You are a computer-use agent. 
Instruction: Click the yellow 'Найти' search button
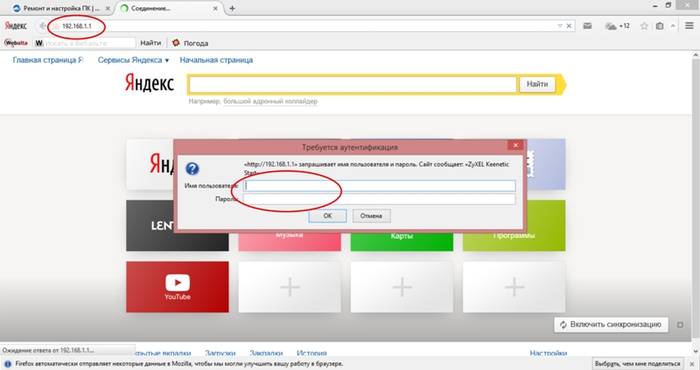tap(537, 84)
